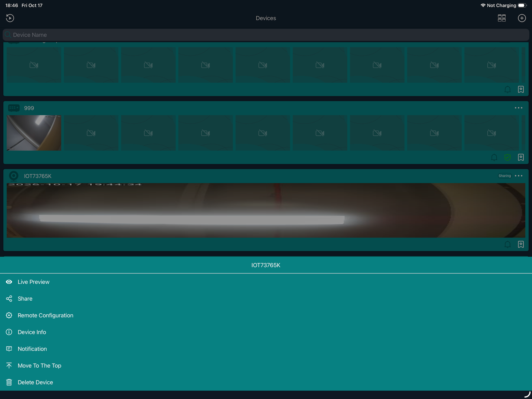Click the Device Name search field
532x399 pixels.
(x=266, y=35)
